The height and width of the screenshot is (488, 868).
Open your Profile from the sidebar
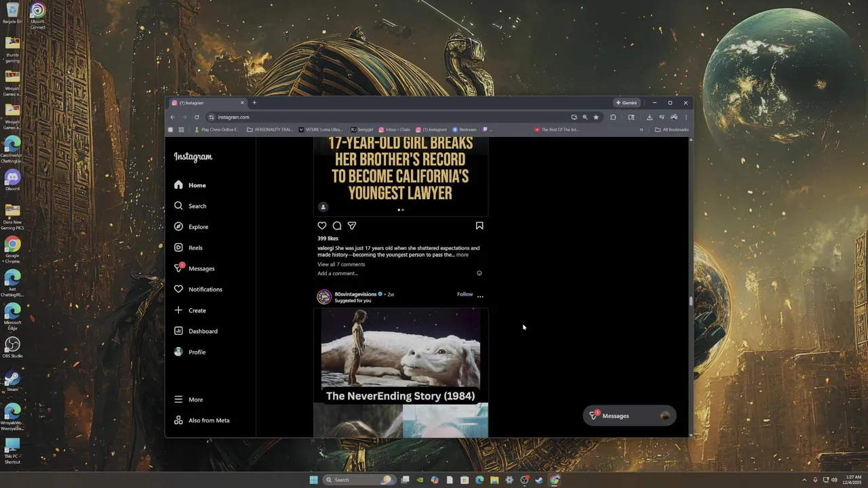190,352
